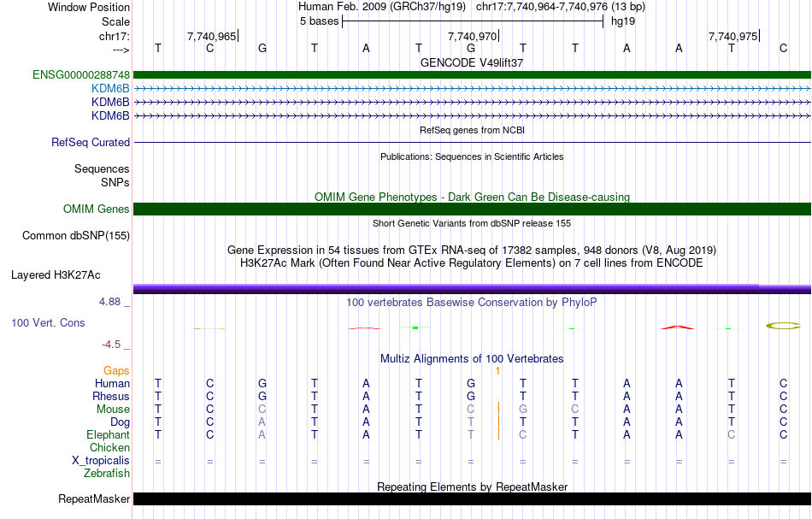812x519 pixels.
Task: Click the rightmost red PhyloP conservation peak
Action: pos(678,327)
